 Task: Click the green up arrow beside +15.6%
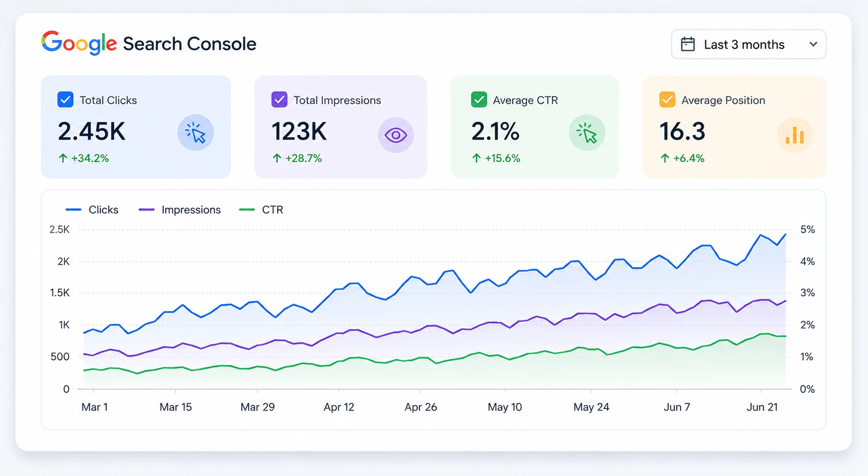(476, 158)
